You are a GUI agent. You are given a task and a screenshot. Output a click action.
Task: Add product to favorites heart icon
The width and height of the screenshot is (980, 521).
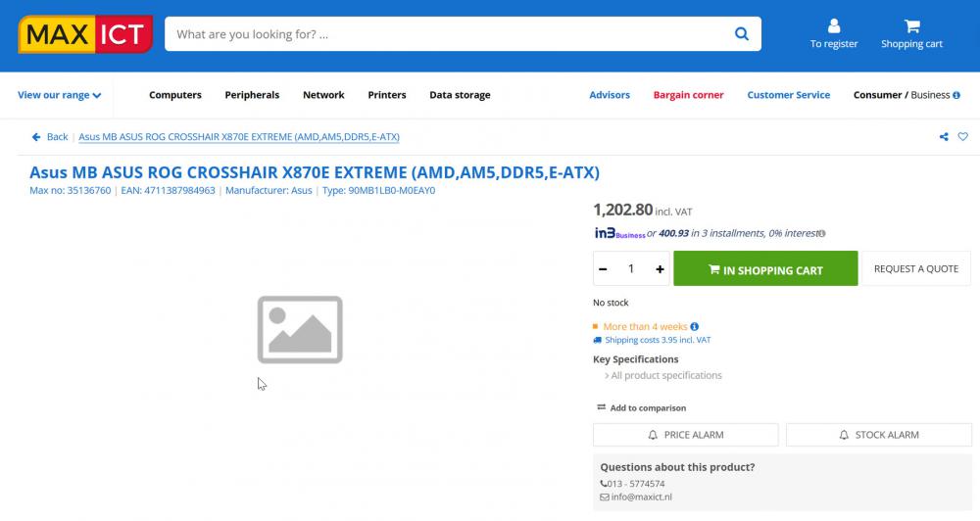[963, 136]
